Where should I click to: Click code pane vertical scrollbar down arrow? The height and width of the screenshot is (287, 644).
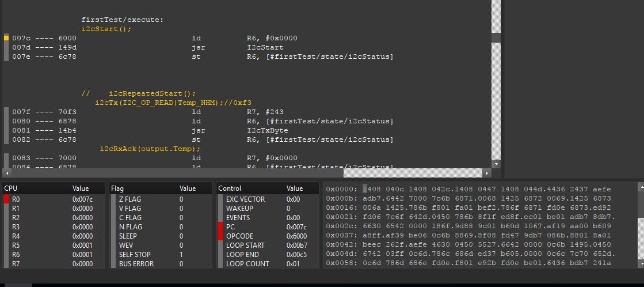(x=496, y=164)
